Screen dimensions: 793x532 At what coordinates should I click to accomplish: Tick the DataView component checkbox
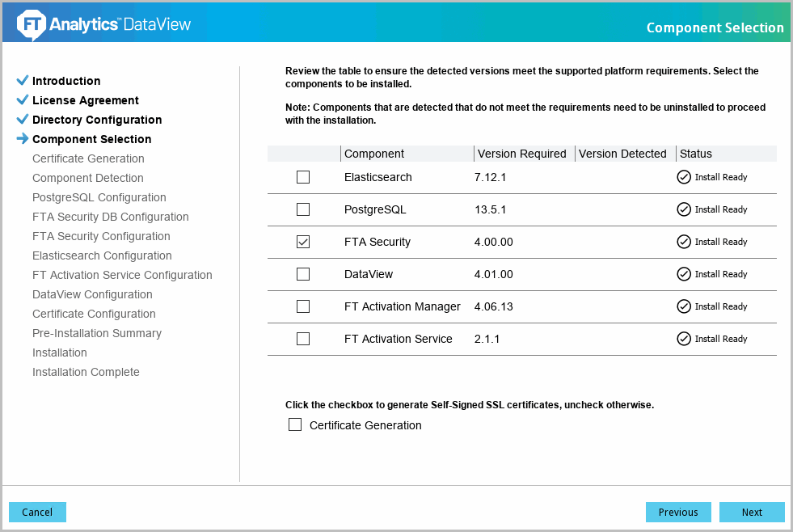tap(303, 274)
